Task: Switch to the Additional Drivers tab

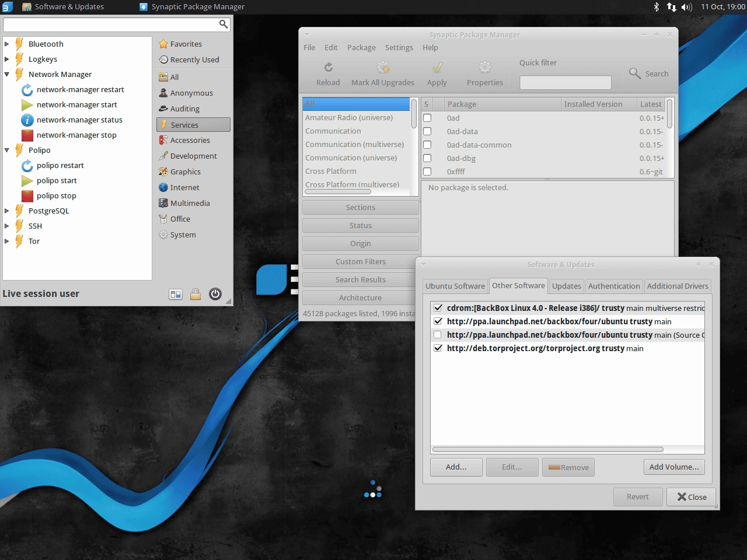Action: pyautogui.click(x=678, y=286)
